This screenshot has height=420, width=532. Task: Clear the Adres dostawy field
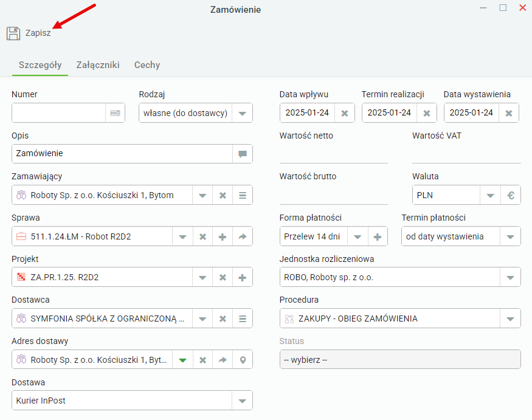(x=202, y=360)
